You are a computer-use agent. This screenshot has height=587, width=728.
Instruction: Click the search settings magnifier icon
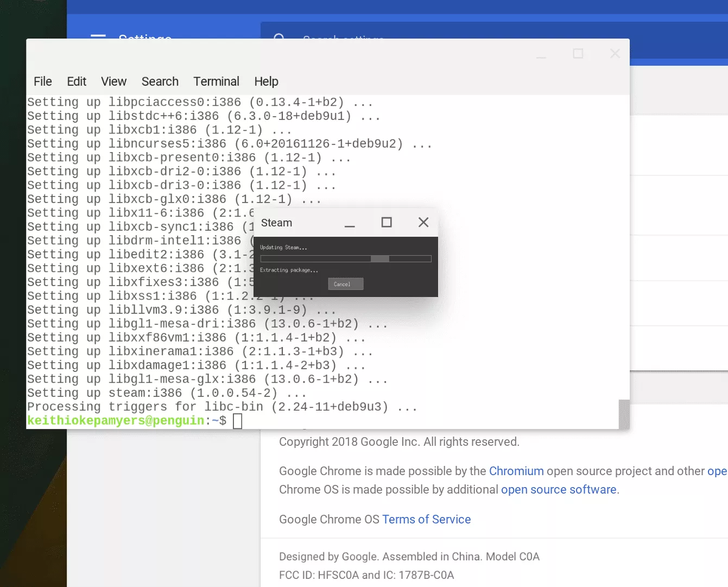point(279,36)
